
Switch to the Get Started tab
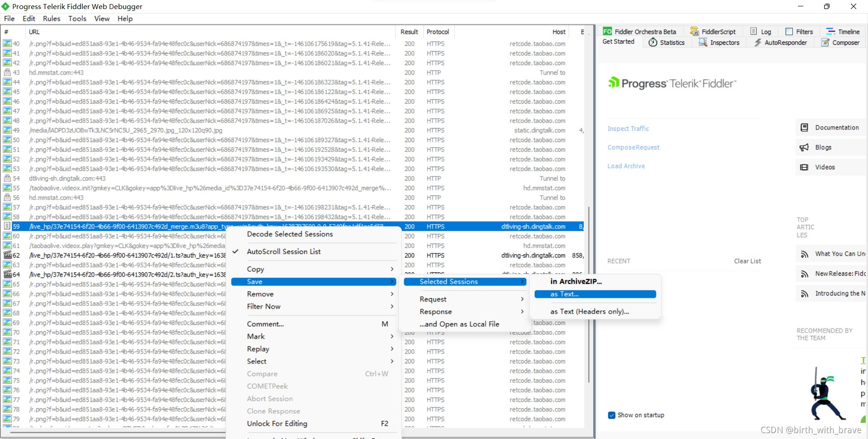coord(618,42)
